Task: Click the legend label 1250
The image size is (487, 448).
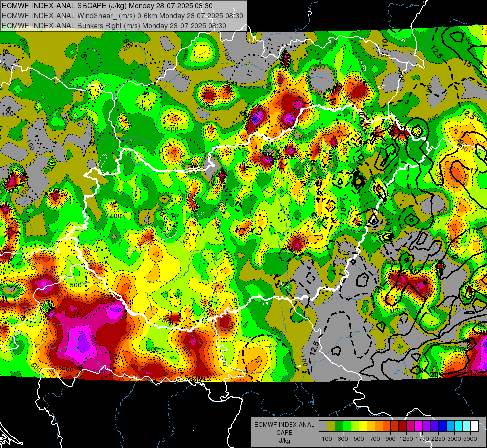Action: click(x=406, y=439)
